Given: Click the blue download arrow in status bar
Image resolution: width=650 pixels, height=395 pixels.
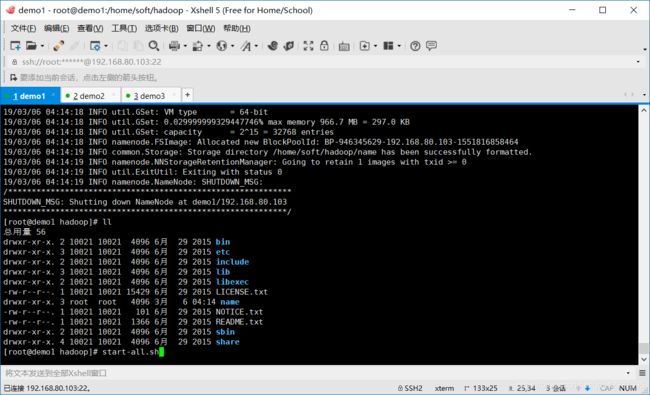Looking at the screenshot, I should coord(587,388).
